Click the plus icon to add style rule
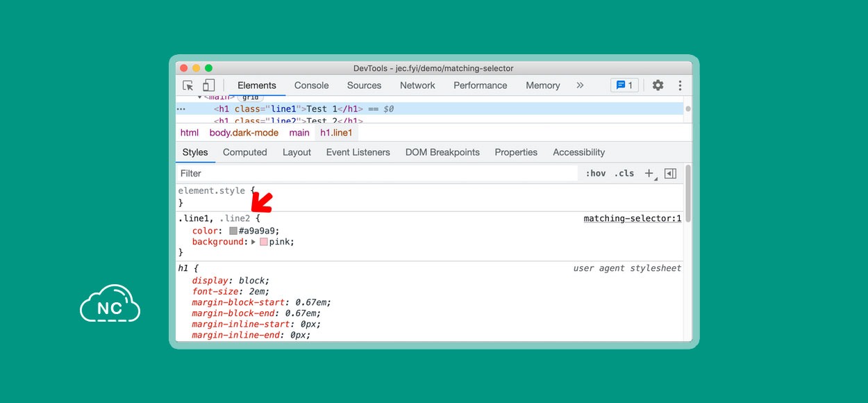Screen dimensions: 868x403 pyautogui.click(x=649, y=174)
